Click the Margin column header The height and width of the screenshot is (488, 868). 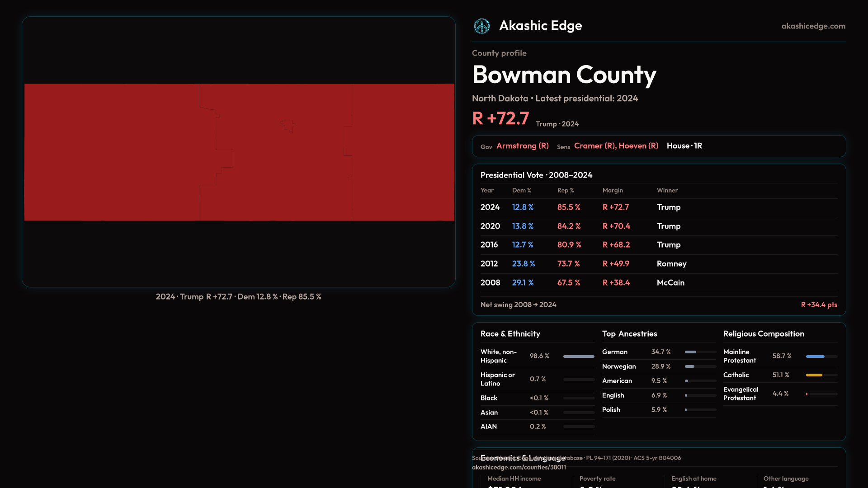tap(613, 191)
